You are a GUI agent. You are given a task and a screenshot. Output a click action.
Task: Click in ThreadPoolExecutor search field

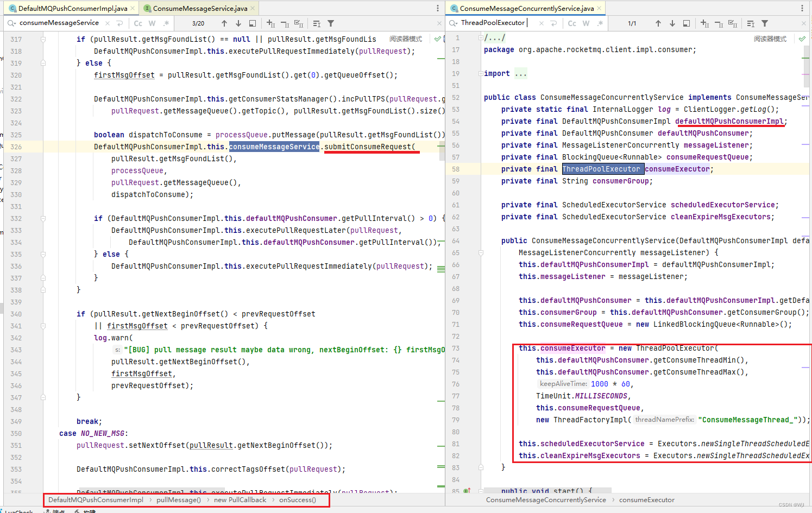493,23
